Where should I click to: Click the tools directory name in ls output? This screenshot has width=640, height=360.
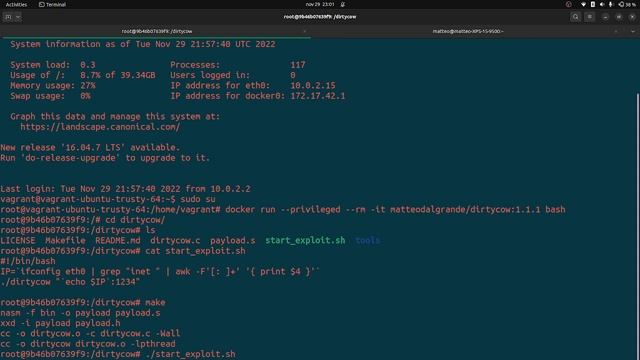pyautogui.click(x=368, y=240)
